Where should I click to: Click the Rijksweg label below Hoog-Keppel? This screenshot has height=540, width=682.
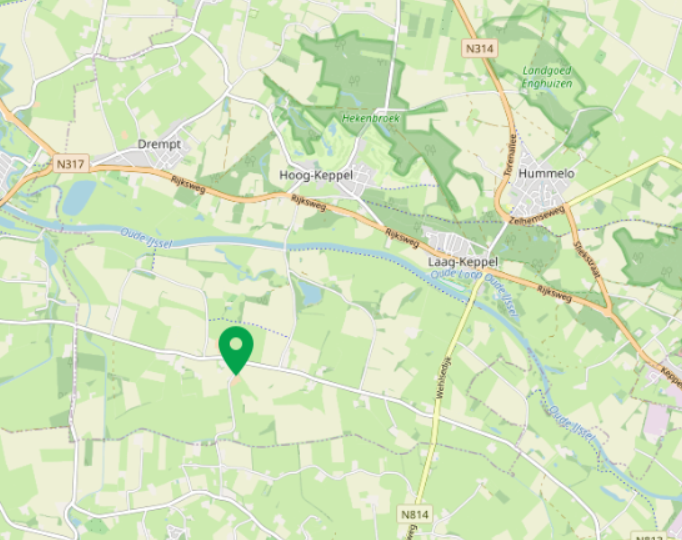pos(308,203)
